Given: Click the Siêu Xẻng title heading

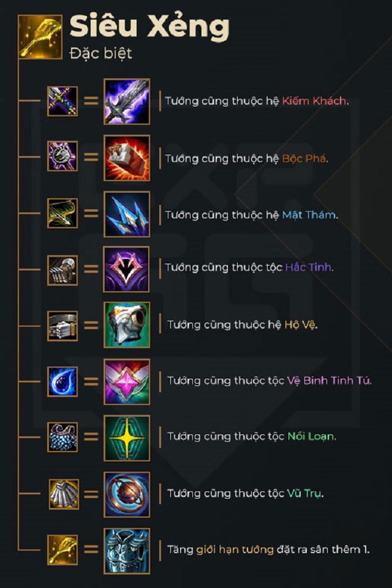Looking at the screenshot, I should click(149, 27).
